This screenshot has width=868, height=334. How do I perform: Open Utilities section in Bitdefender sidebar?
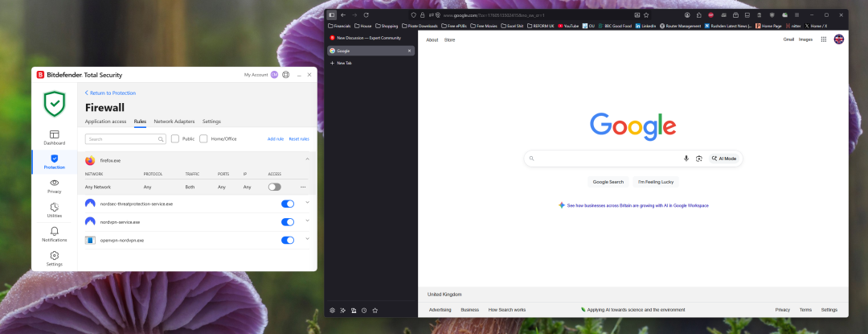click(55, 211)
